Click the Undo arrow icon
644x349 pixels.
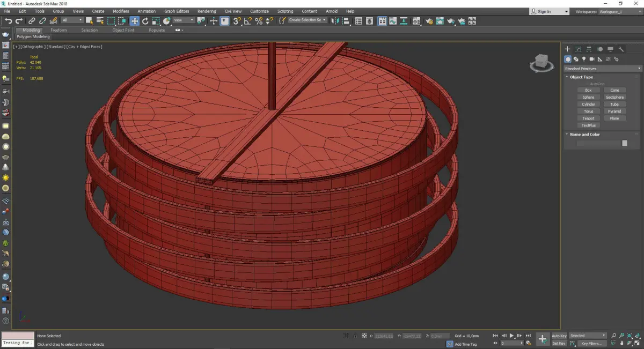(9, 21)
